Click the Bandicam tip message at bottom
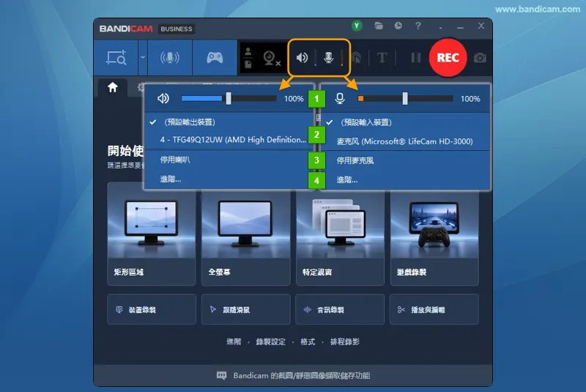The image size is (586, 392). [294, 376]
